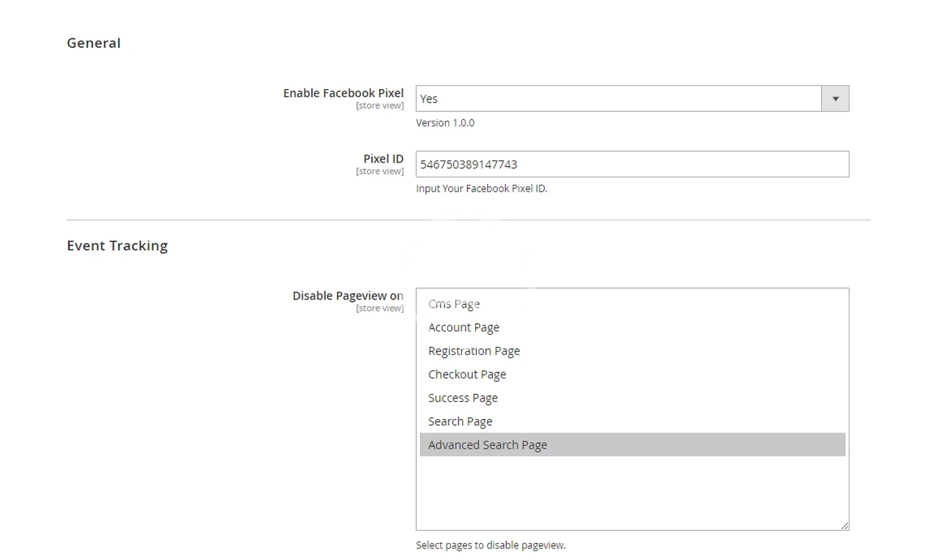Click the dropdown arrow beside Yes
Image resolution: width=933 pixels, height=560 pixels.
835,99
